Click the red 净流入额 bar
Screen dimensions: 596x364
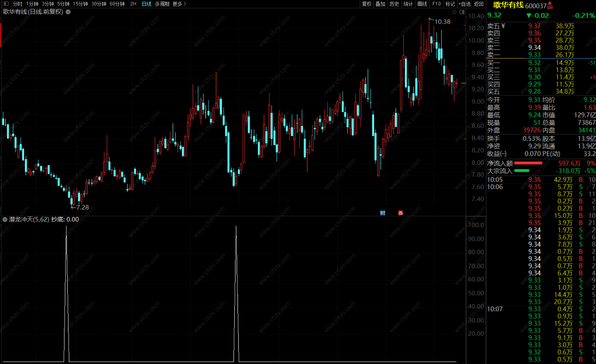[528, 163]
